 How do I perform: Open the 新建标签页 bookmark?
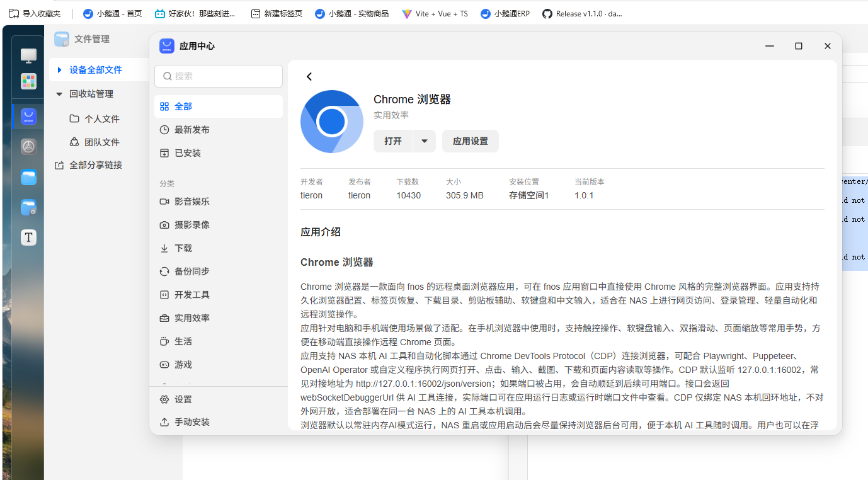tap(277, 13)
